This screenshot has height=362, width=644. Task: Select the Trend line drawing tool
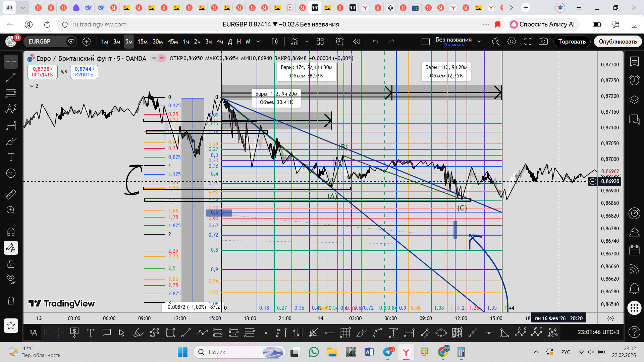coord(11,78)
